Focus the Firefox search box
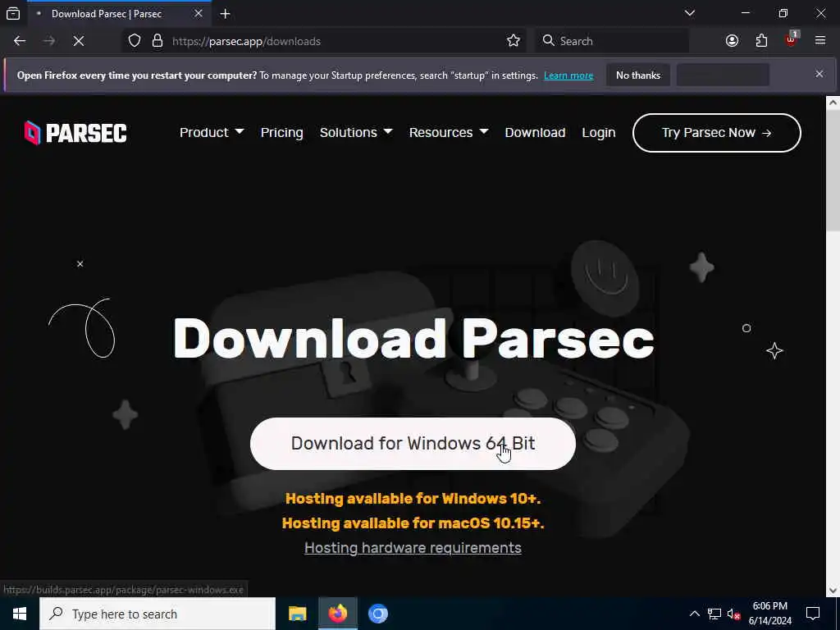The image size is (840, 630). (612, 41)
